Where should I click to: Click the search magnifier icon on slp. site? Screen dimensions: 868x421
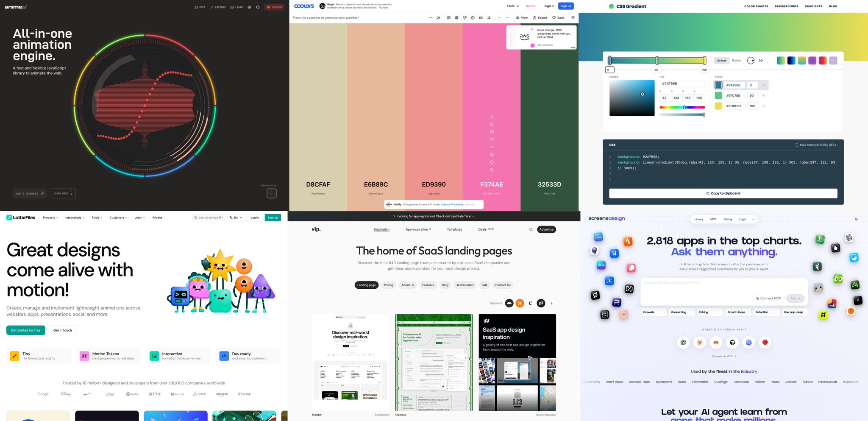click(x=531, y=229)
